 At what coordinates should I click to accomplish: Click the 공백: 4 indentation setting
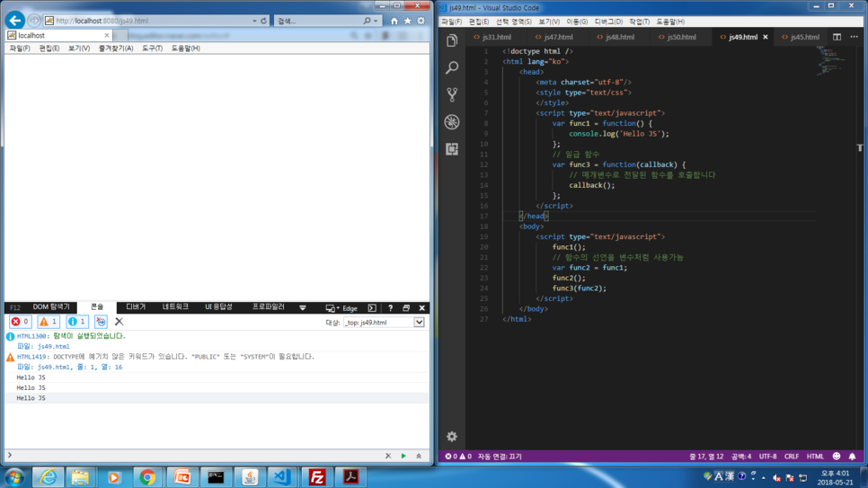point(741,457)
